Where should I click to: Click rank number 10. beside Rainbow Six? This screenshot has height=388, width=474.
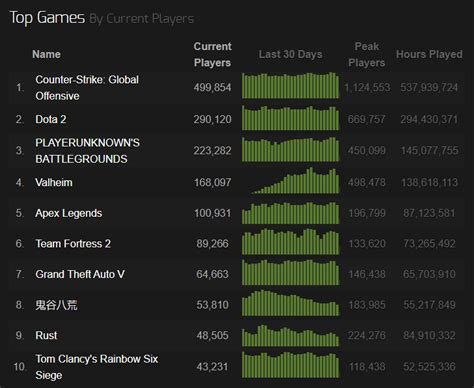pos(20,367)
